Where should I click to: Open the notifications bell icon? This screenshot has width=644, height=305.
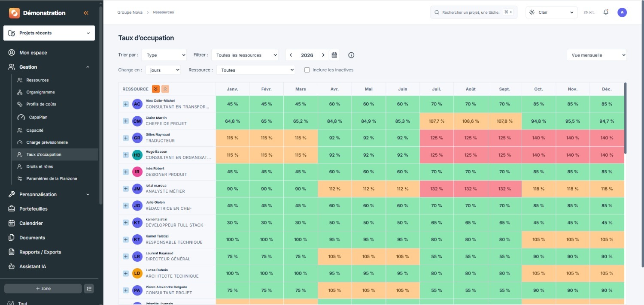click(x=606, y=12)
